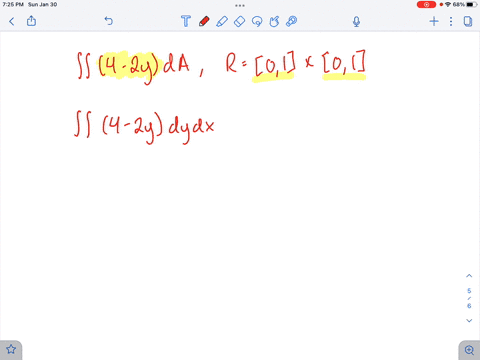The image size is (480, 360).
Task: Go to next page with down chevron
Action: click(x=469, y=321)
